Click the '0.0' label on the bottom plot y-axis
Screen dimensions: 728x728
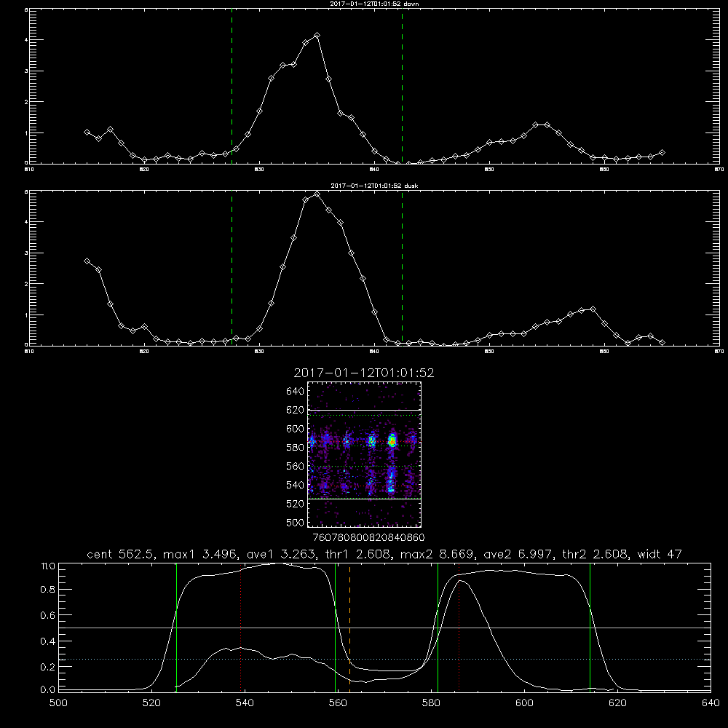(48, 690)
